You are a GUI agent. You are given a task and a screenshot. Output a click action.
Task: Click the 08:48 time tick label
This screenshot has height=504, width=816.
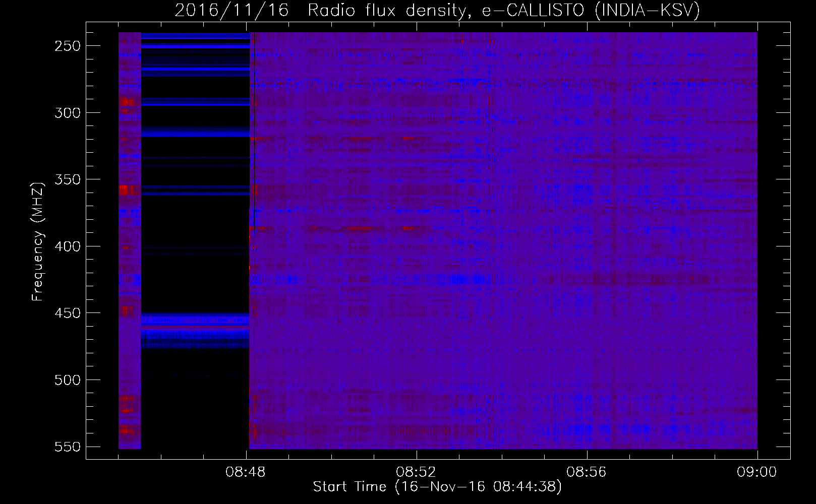pos(246,472)
